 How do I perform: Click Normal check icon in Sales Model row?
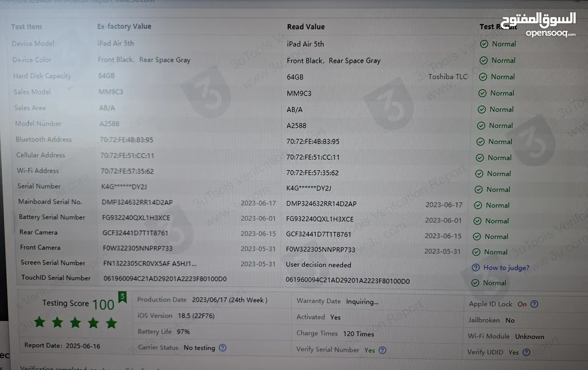(x=482, y=93)
